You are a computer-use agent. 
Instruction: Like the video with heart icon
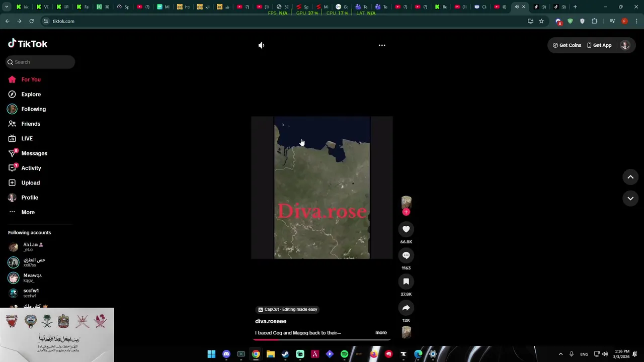[x=406, y=229]
